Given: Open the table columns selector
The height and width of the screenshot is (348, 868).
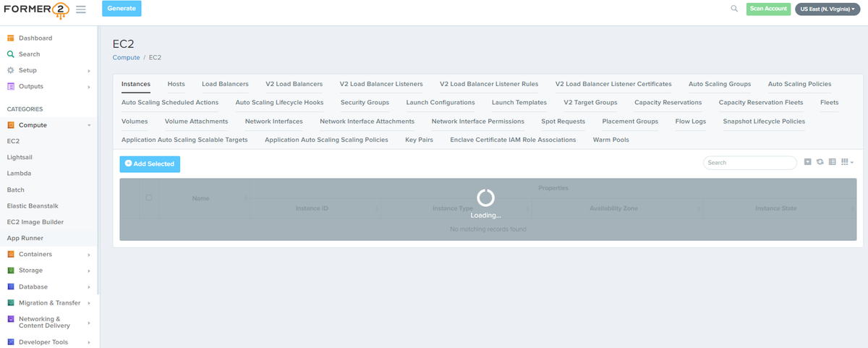Looking at the screenshot, I should tap(847, 162).
